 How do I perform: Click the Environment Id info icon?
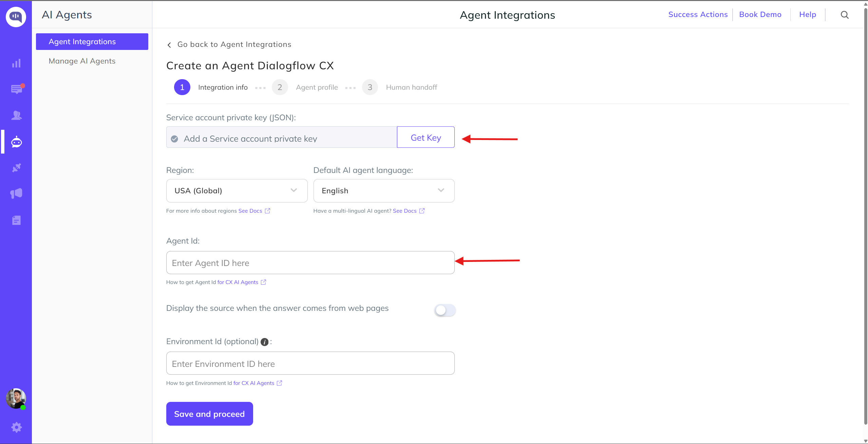coord(265,342)
